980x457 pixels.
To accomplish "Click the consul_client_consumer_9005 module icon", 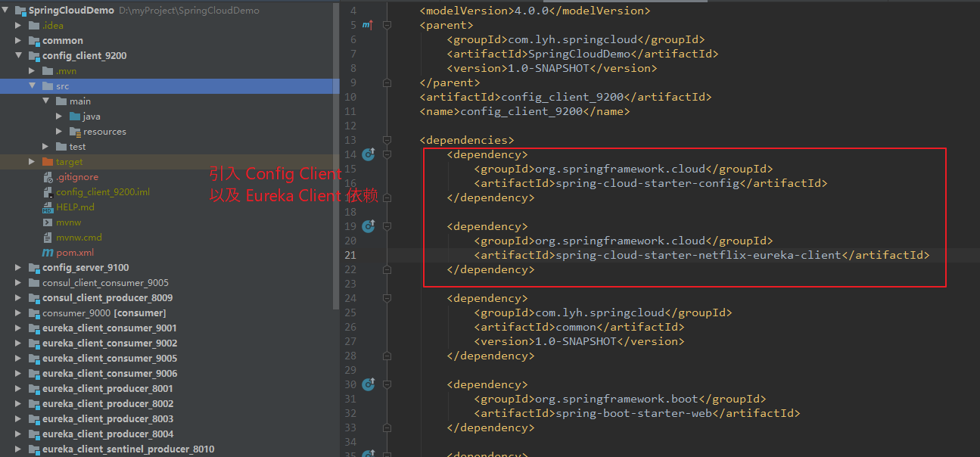I will pos(34,283).
